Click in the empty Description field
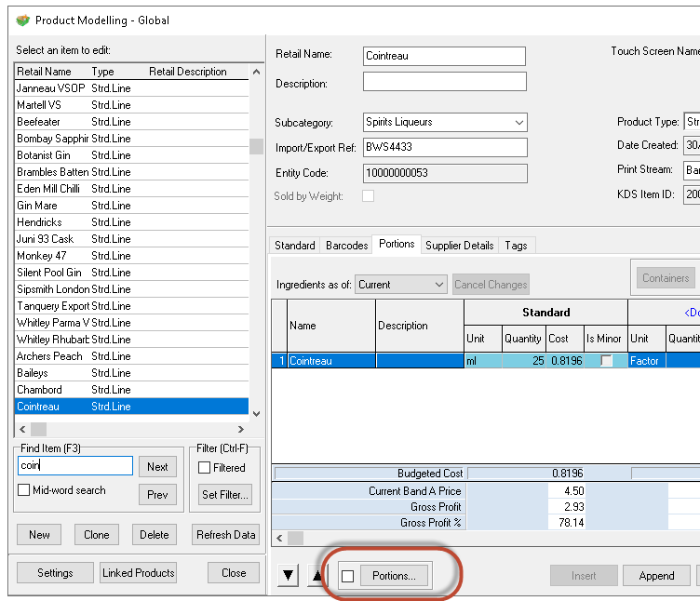 tap(445, 82)
